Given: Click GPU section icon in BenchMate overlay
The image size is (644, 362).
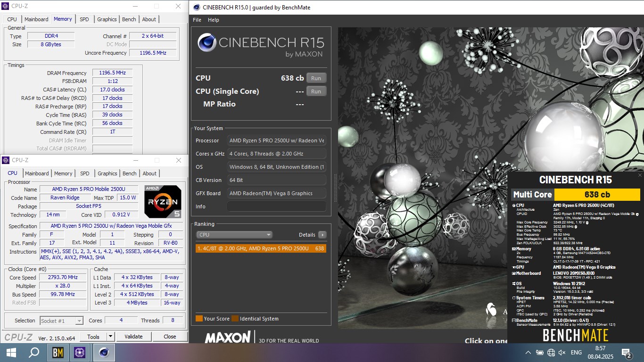Looking at the screenshot, I should pos(514,267).
